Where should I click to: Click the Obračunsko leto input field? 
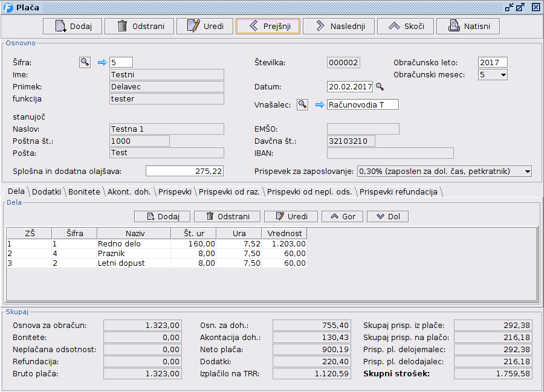click(492, 62)
